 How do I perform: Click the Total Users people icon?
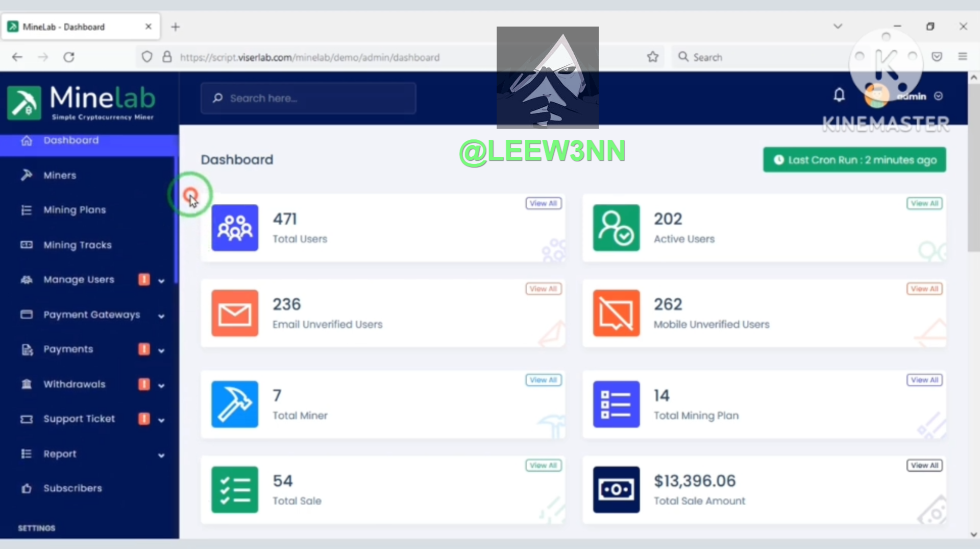pos(235,228)
